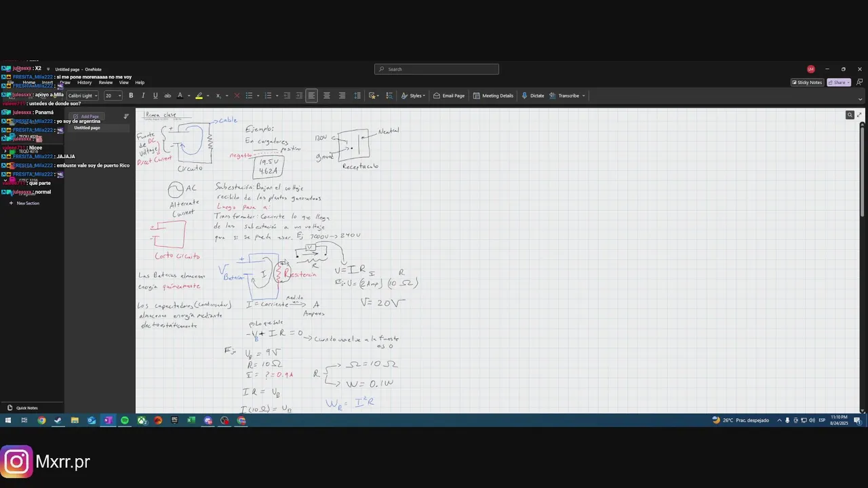Screen dimensions: 868x488
Task: Open the History ribbon tab
Action: pyautogui.click(x=85, y=83)
